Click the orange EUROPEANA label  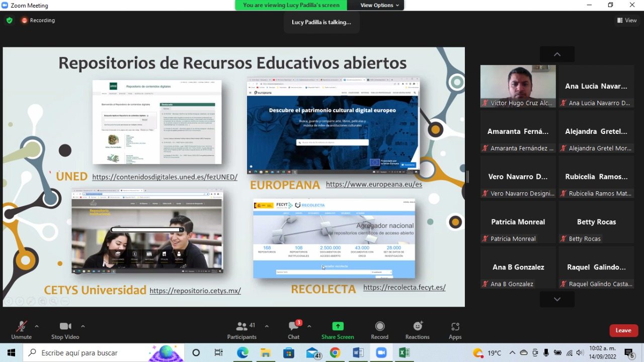click(285, 185)
